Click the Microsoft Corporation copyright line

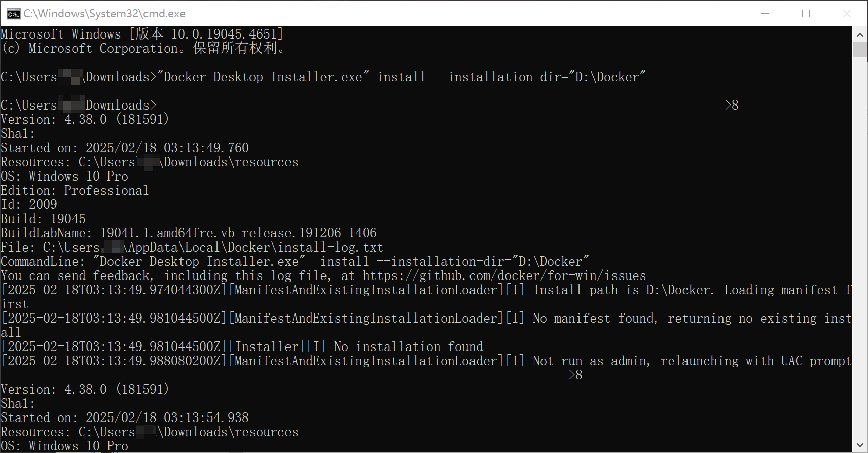click(x=143, y=49)
